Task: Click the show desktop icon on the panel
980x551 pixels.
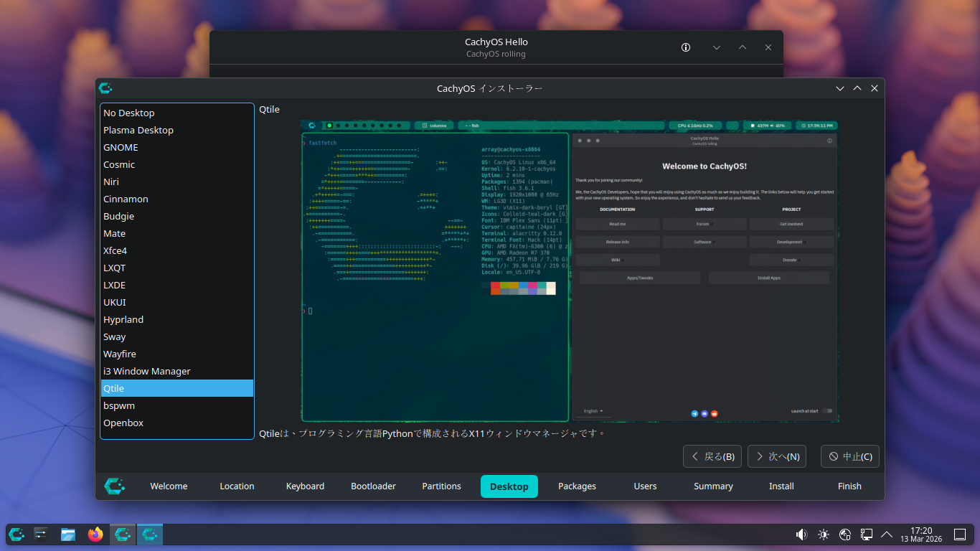Action: (960, 534)
